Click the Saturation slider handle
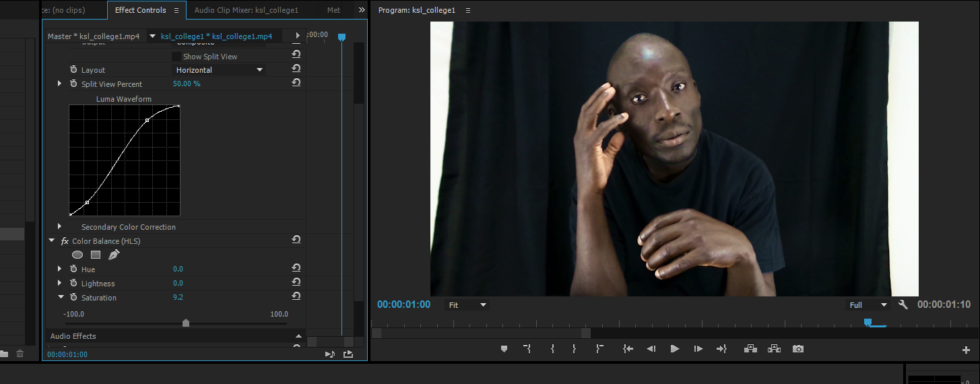 tap(186, 323)
